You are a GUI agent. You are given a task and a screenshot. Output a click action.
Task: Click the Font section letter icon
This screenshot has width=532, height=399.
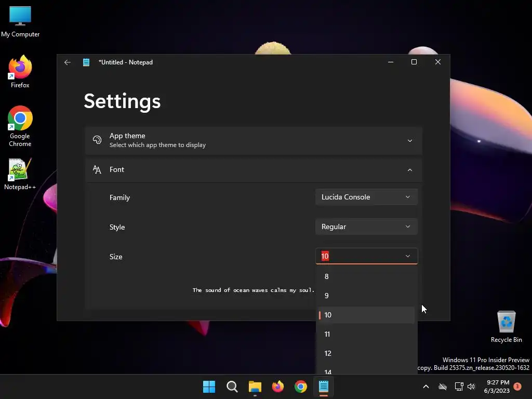point(97,170)
